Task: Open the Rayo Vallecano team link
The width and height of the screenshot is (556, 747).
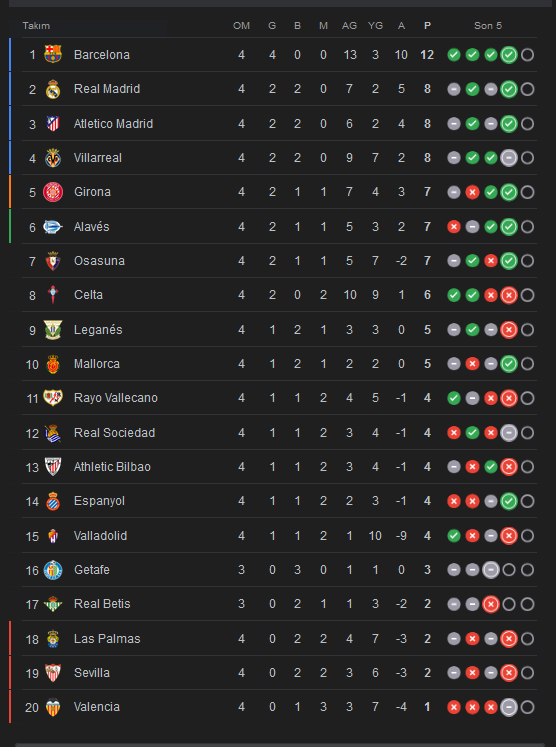Action: click(x=116, y=398)
